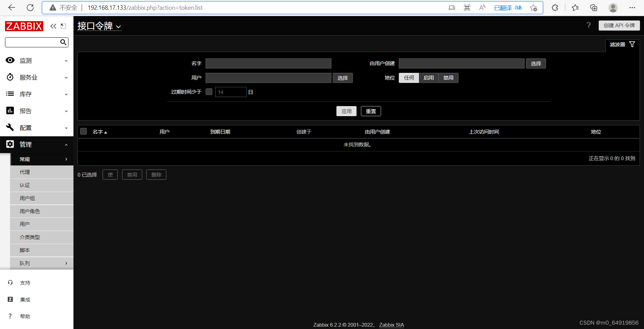Toggle the 滤波器 filter tab

point(623,45)
